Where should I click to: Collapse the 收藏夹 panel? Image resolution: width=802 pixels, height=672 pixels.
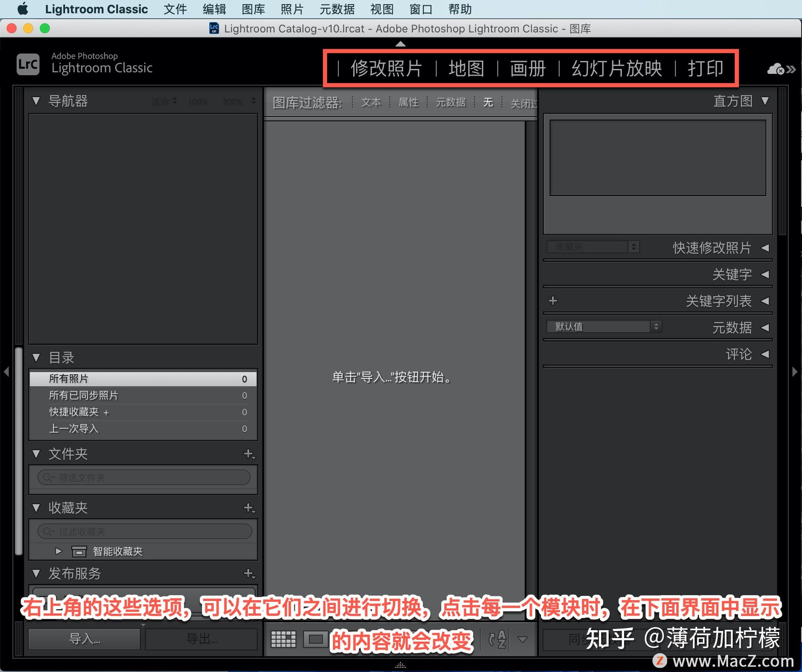tap(36, 508)
